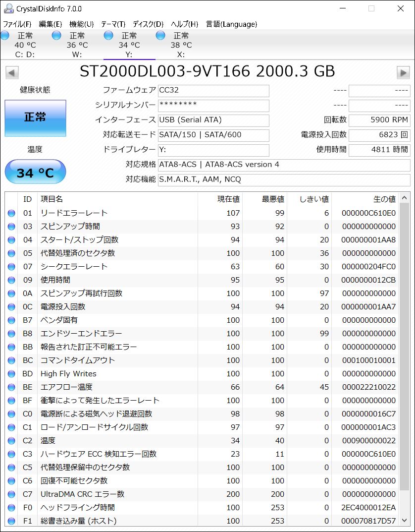The height and width of the screenshot is (532, 415).
Task: Open the 機能(U) menu
Action: [x=81, y=24]
